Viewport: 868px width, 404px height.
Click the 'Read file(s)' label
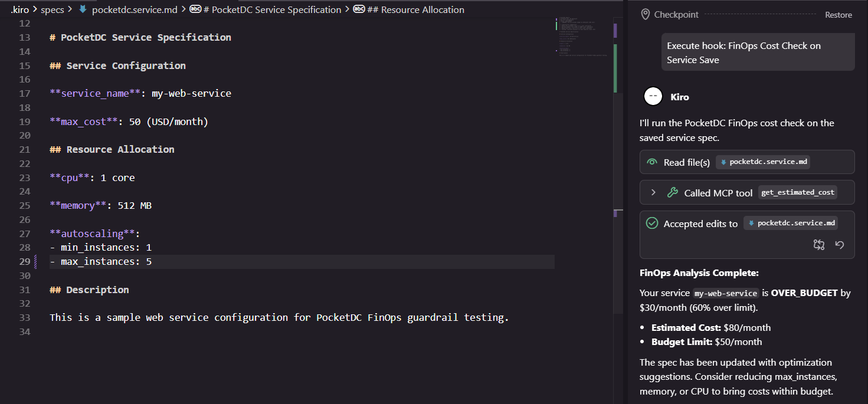click(687, 162)
